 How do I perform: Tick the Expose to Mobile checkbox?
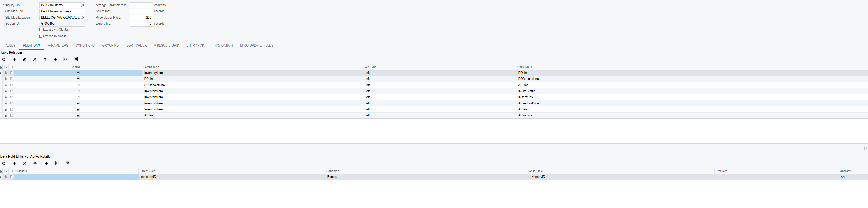tap(41, 36)
